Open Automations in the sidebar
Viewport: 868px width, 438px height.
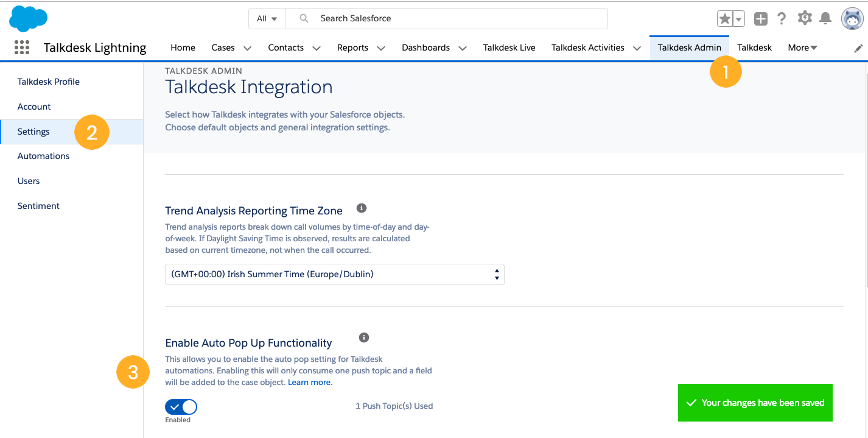[43, 156]
